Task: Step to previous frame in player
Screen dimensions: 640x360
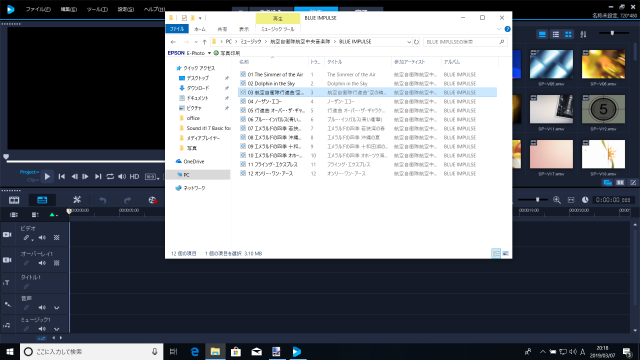Action: 74,176
